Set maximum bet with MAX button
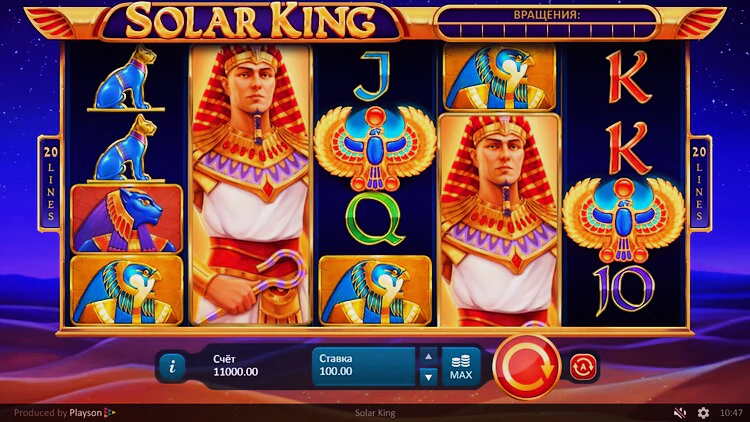750x422 pixels. [461, 367]
